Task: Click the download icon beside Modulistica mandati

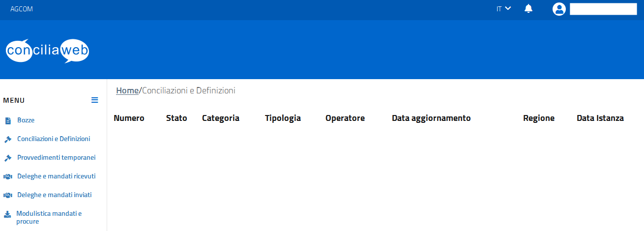Action: pos(7,214)
